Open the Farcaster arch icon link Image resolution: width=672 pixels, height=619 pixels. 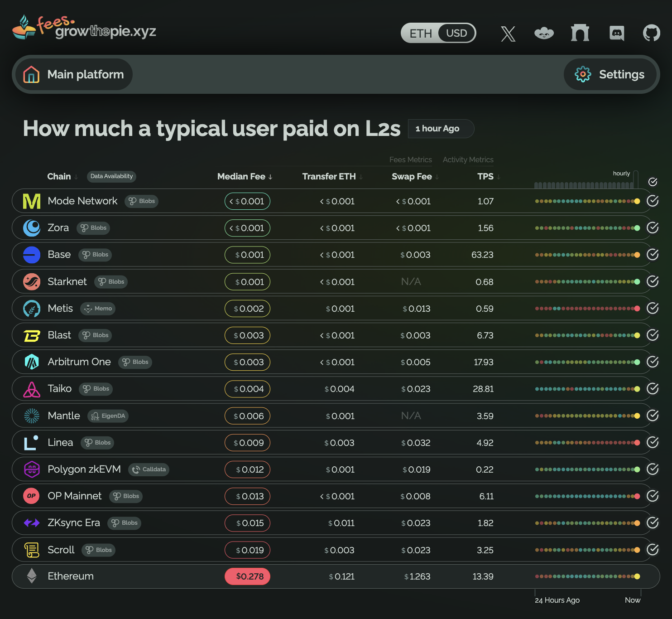(580, 33)
